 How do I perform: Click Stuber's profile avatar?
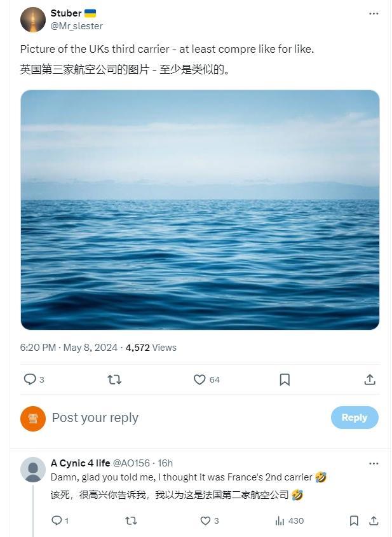click(32, 20)
